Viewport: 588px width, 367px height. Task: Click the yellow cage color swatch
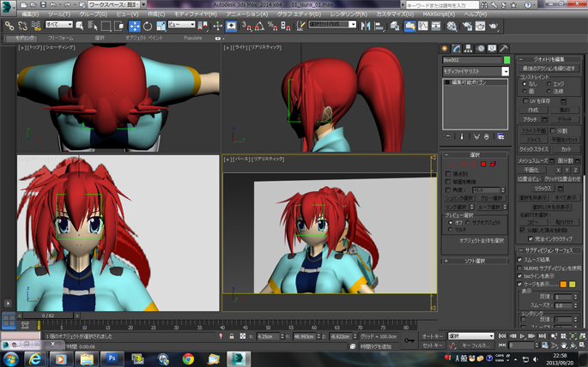pos(573,284)
